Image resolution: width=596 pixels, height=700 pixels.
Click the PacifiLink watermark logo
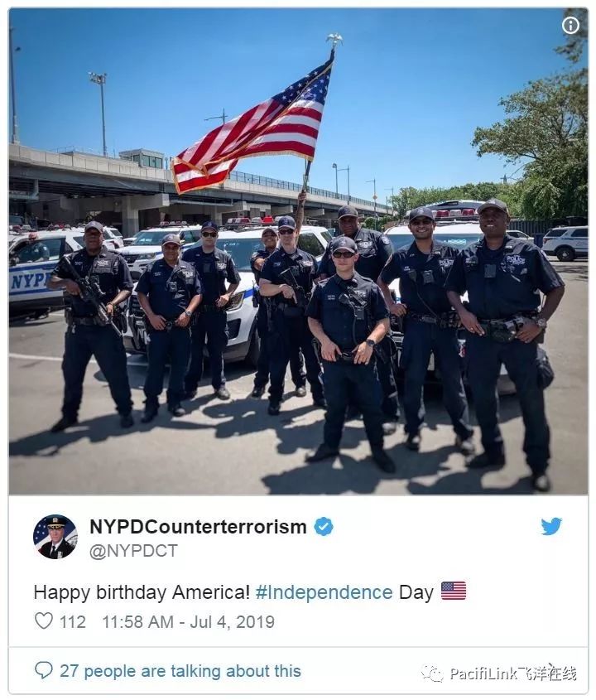click(499, 673)
